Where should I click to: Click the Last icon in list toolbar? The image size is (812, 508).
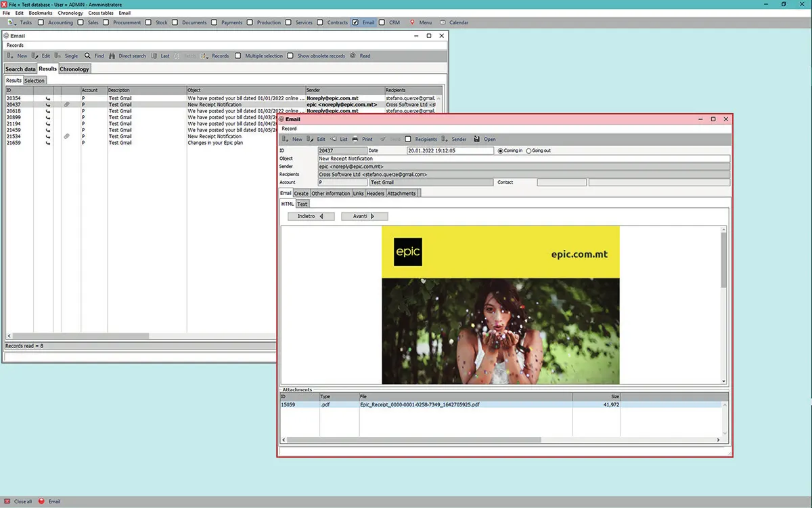154,56
